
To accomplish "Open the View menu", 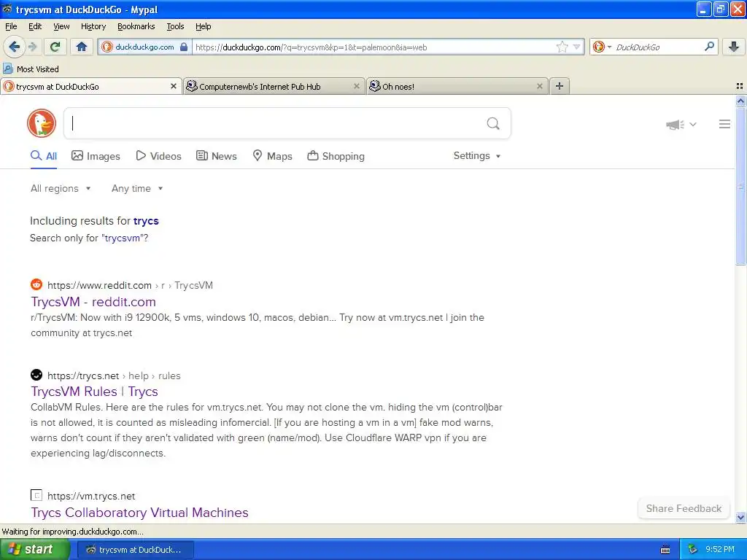I will pyautogui.click(x=61, y=26).
